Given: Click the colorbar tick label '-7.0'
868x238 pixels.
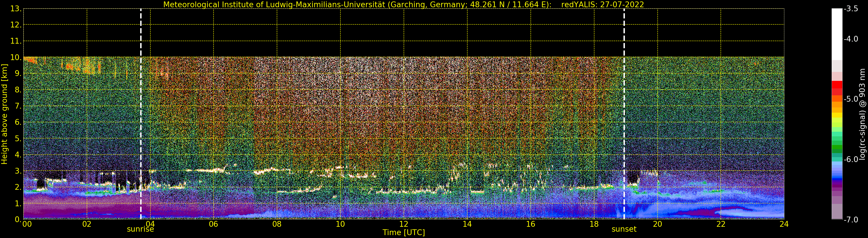Looking at the screenshot, I should pos(851,220).
